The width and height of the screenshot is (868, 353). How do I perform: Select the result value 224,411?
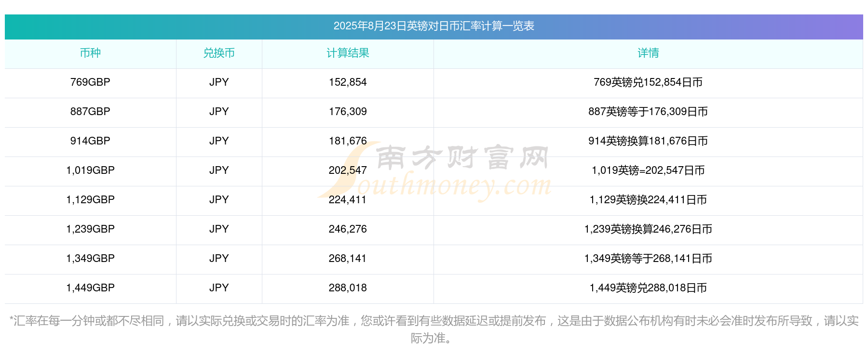point(348,200)
